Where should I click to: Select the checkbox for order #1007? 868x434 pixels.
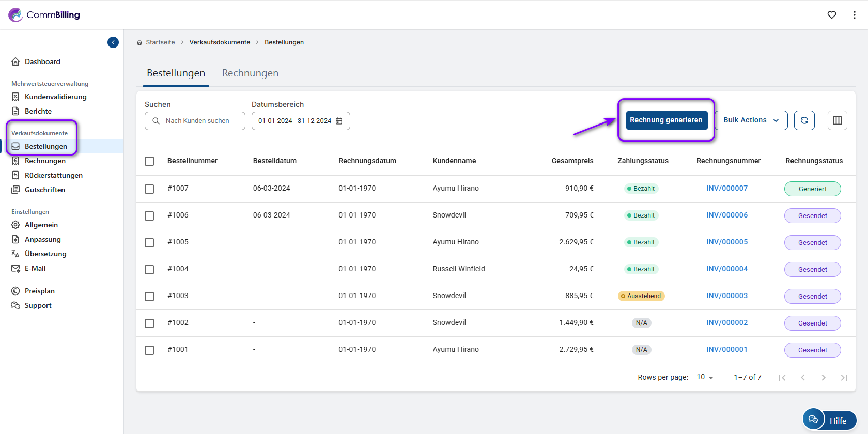click(149, 189)
